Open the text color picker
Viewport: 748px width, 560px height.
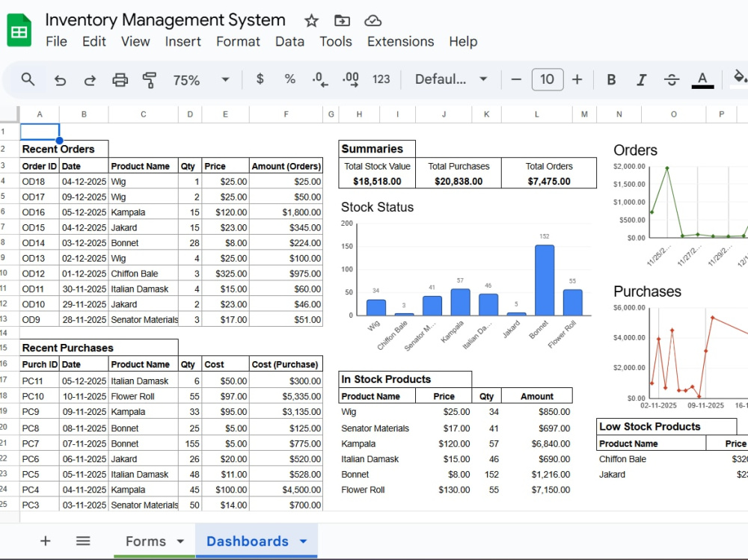tap(703, 79)
